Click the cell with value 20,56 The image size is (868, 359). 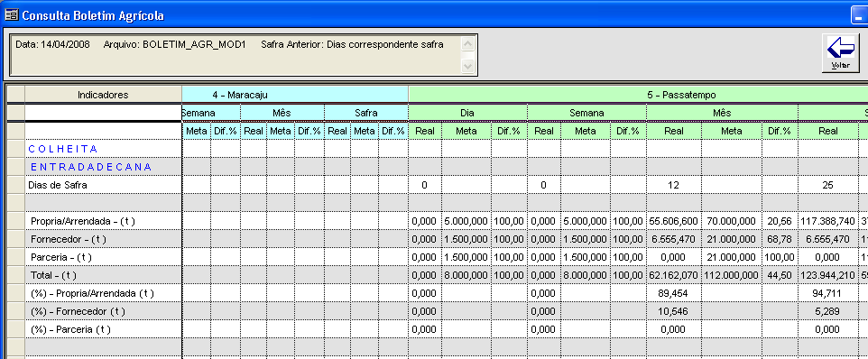pos(780,221)
